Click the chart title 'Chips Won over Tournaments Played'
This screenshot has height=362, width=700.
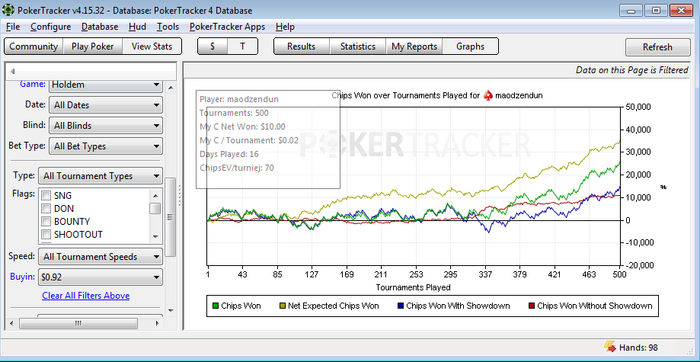(x=406, y=96)
